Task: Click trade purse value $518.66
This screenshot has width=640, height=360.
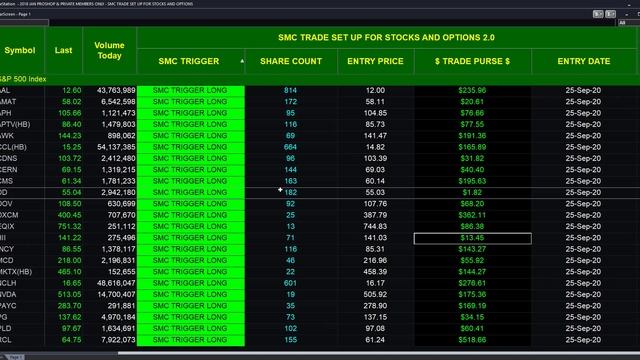Action: (472, 340)
